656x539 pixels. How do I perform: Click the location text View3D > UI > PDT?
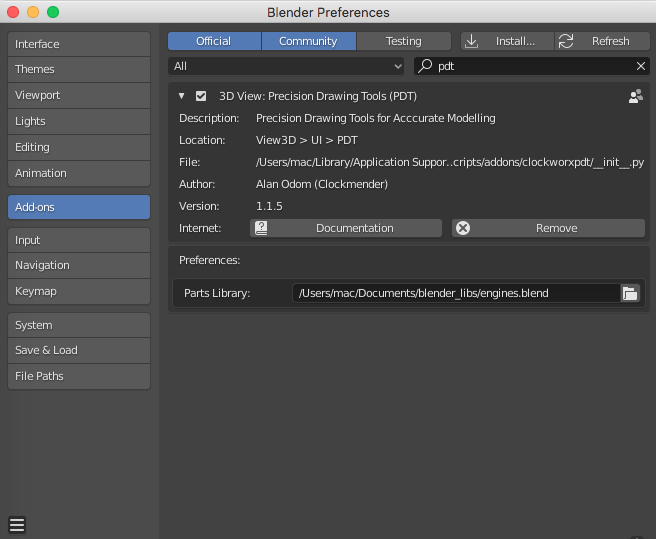(307, 140)
